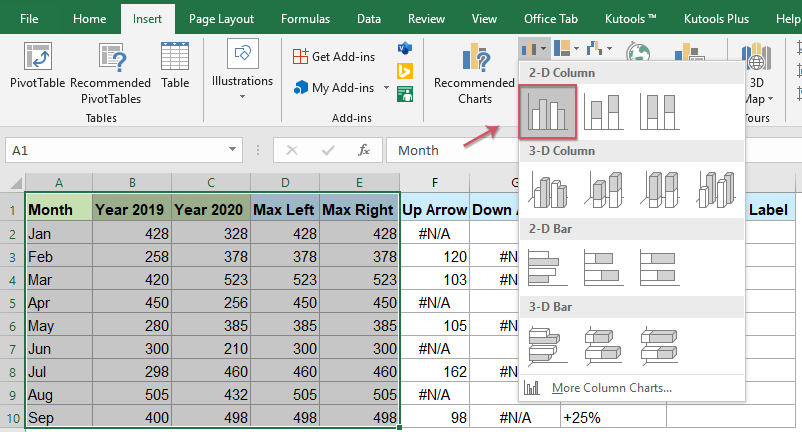The image size is (802, 432).
Task: Click the Insert Function fx icon
Action: 364,150
